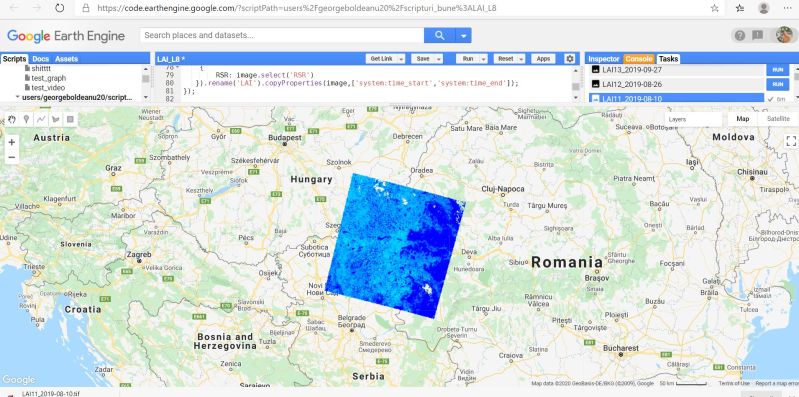The height and width of the screenshot is (397, 799).
Task: Click the Run script button
Action: point(467,59)
